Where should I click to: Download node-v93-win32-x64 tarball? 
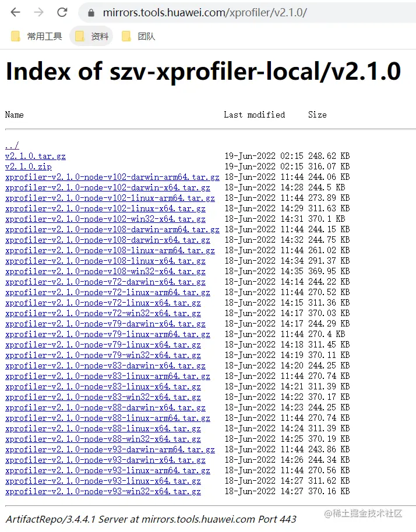coord(103,492)
